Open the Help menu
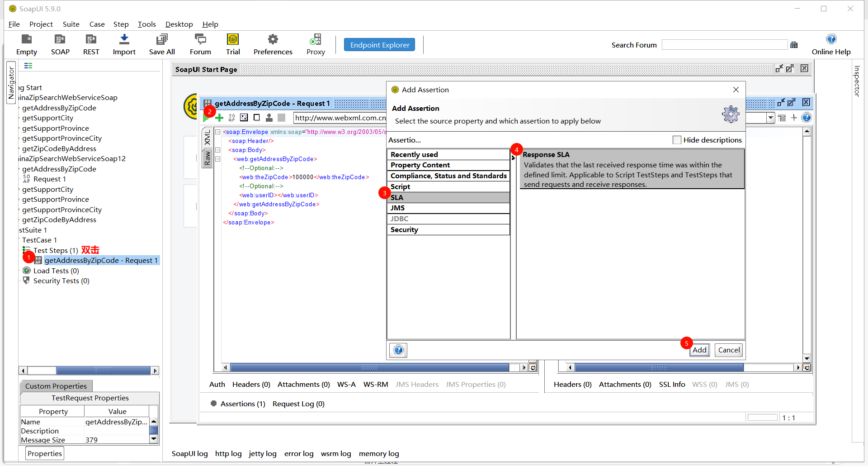The height and width of the screenshot is (466, 868). pos(210,24)
